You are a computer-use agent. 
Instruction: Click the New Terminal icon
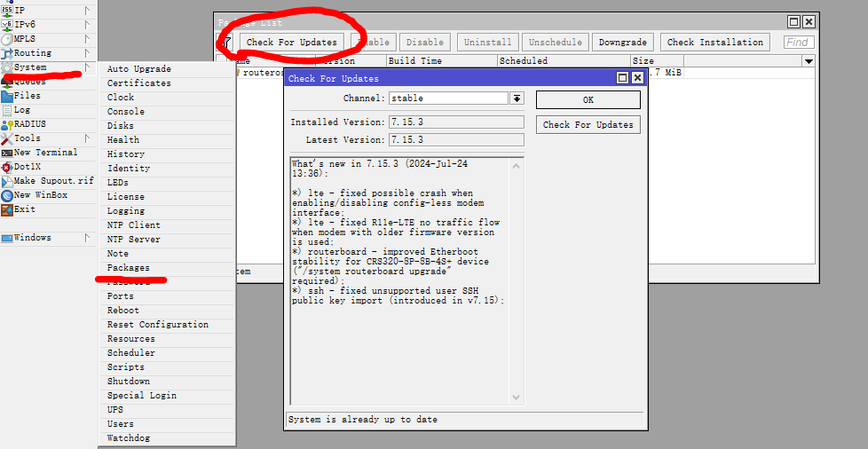click(x=6, y=153)
